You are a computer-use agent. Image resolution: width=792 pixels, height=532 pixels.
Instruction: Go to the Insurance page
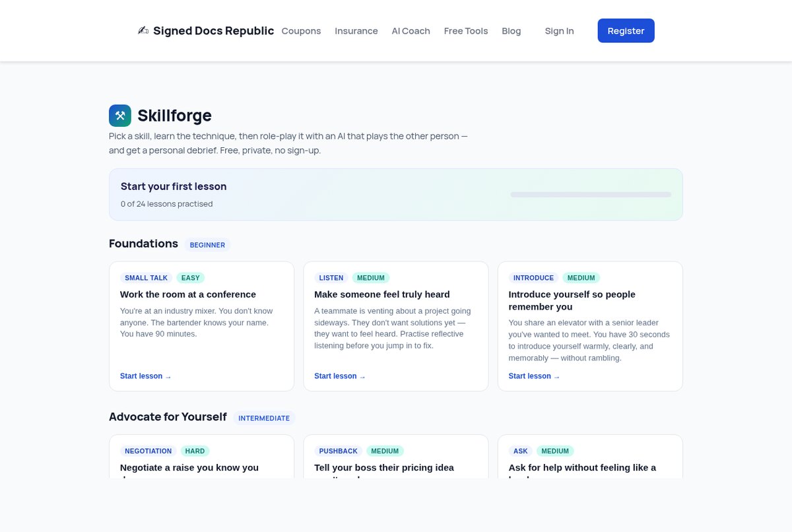point(356,31)
